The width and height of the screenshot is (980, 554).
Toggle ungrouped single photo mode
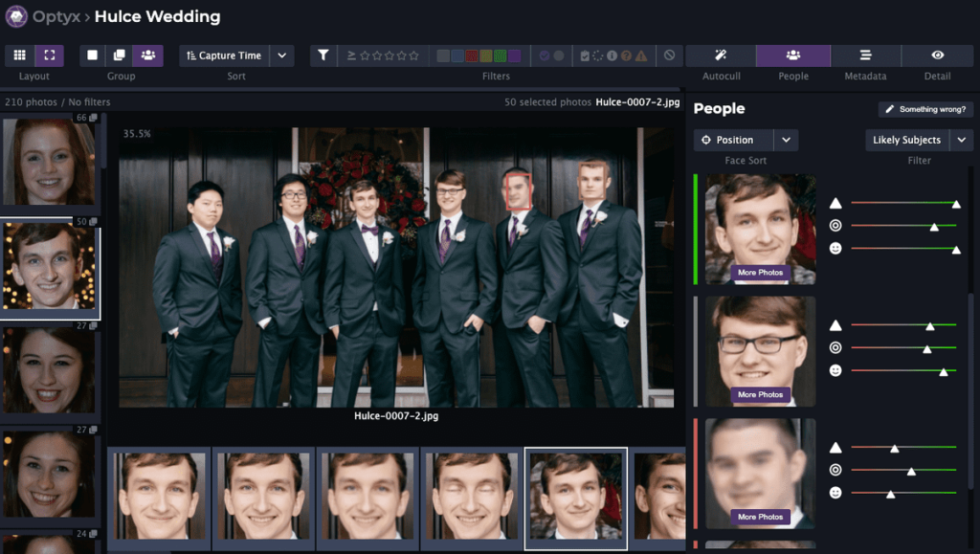coord(93,55)
